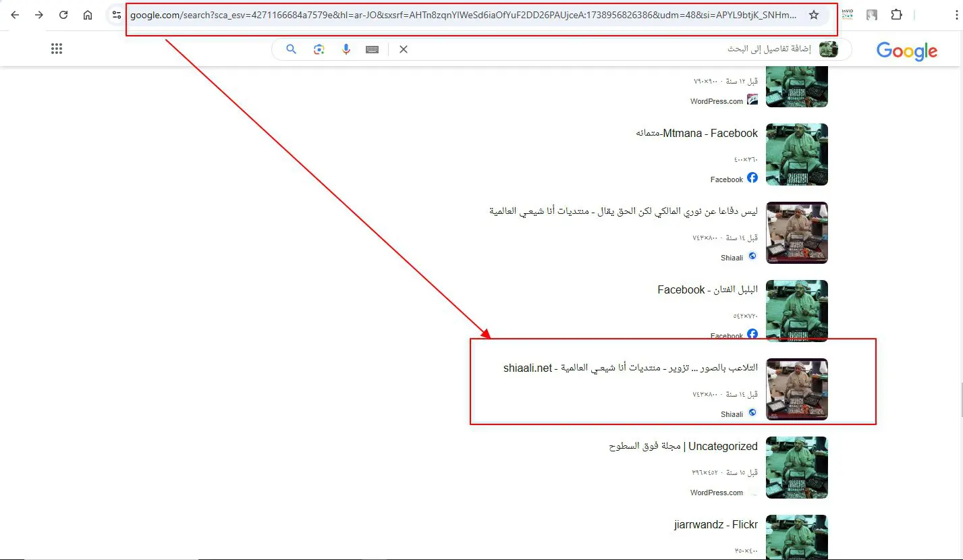
Task: Click the browser forward arrow
Action: [x=39, y=15]
